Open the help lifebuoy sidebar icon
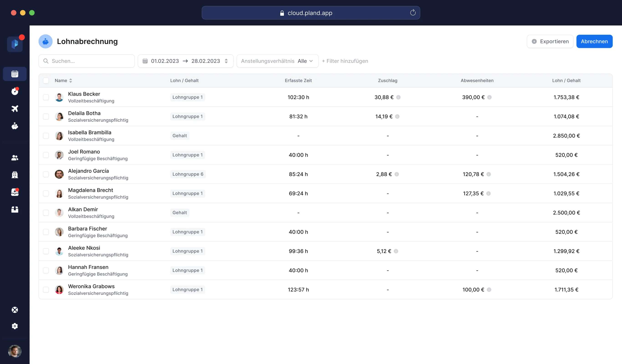Viewport: 622px width, 364px height. (x=15, y=310)
